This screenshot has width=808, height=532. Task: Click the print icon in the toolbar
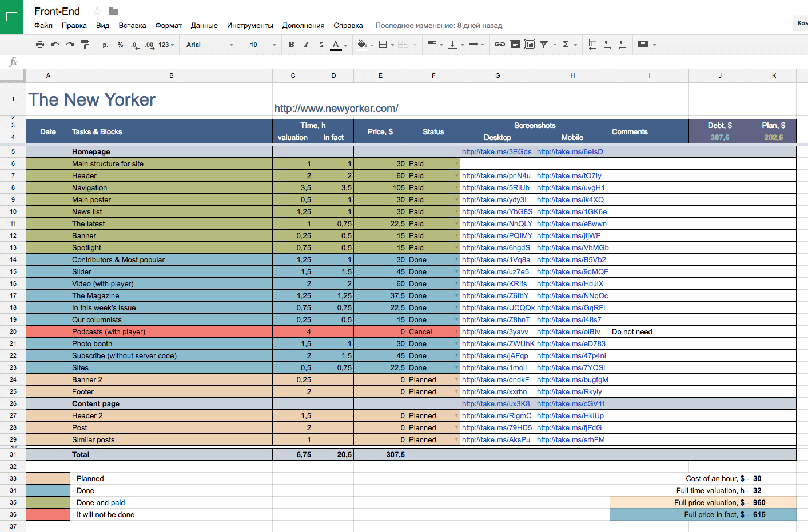point(39,45)
